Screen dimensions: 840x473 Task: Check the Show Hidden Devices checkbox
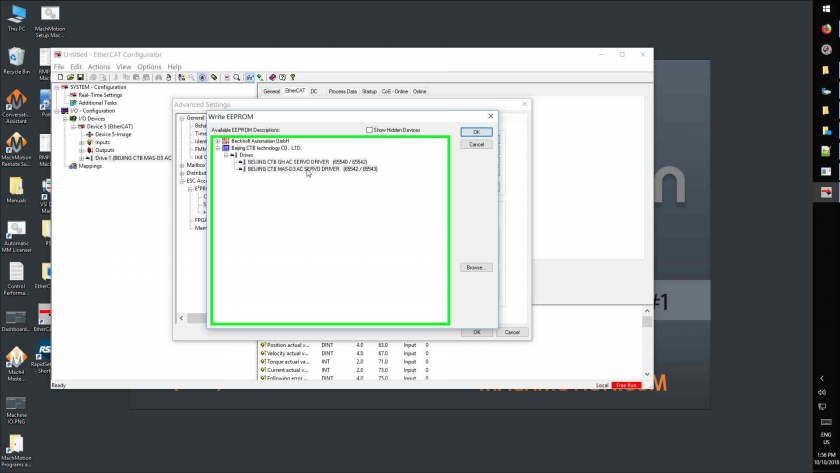[x=369, y=130]
